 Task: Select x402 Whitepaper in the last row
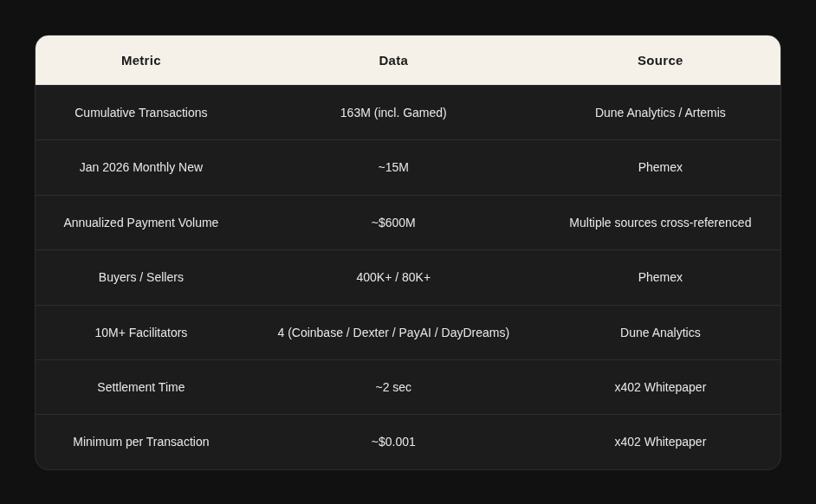click(660, 442)
